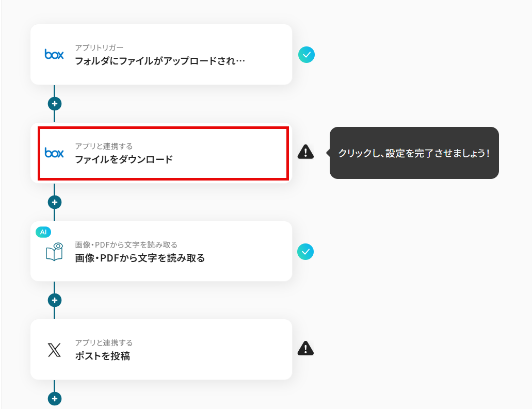Open the 画像・PDFから文字を読み取る step card
The width and height of the screenshot is (532, 409).
coord(161,251)
